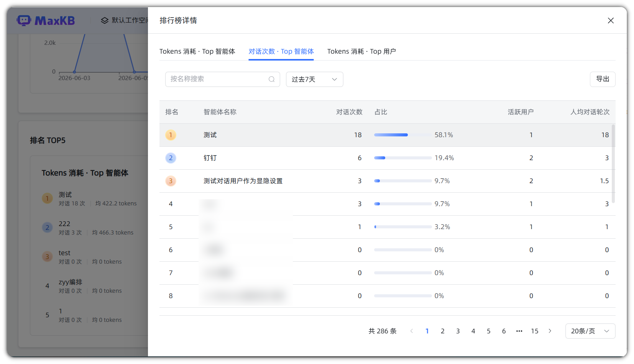Click 均 466.3 tokens in TOP5 list
The width and height of the screenshot is (634, 364).
[x=113, y=233]
